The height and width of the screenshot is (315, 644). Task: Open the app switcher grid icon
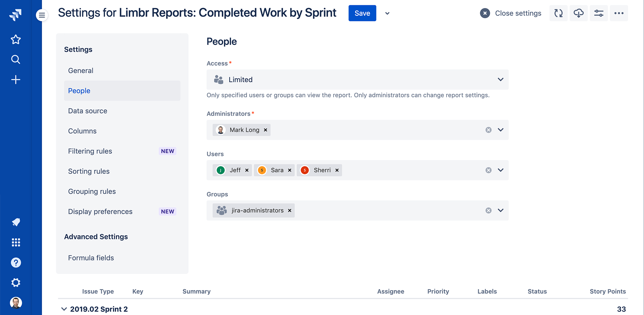(x=16, y=242)
